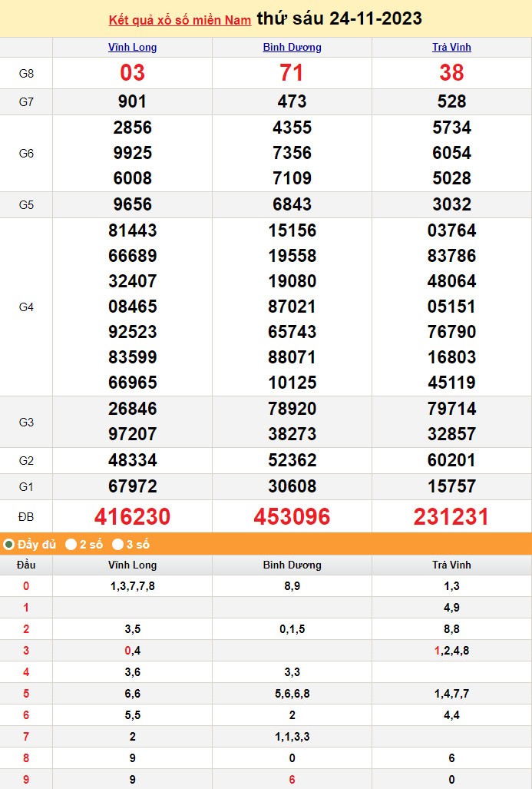
Task: Click the red G8 number 38
Action: coord(451,73)
